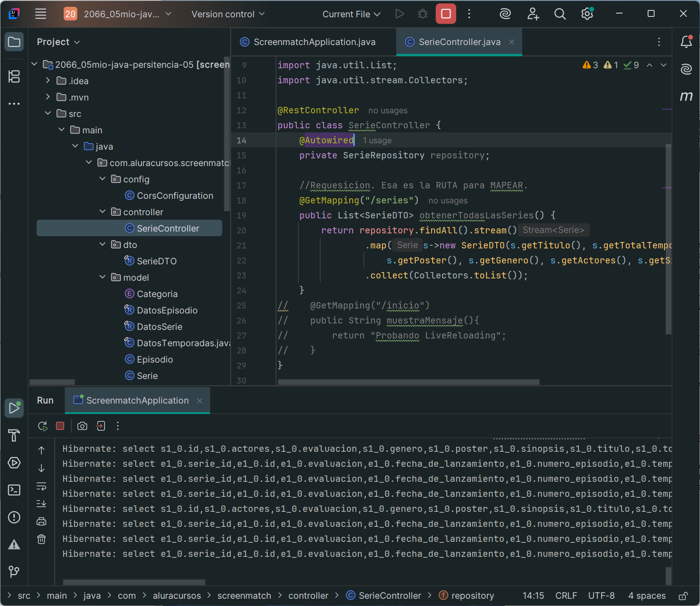The width and height of the screenshot is (700, 606).
Task: Click the exit/restore layout icon in Run toolbar
Action: [x=101, y=426]
